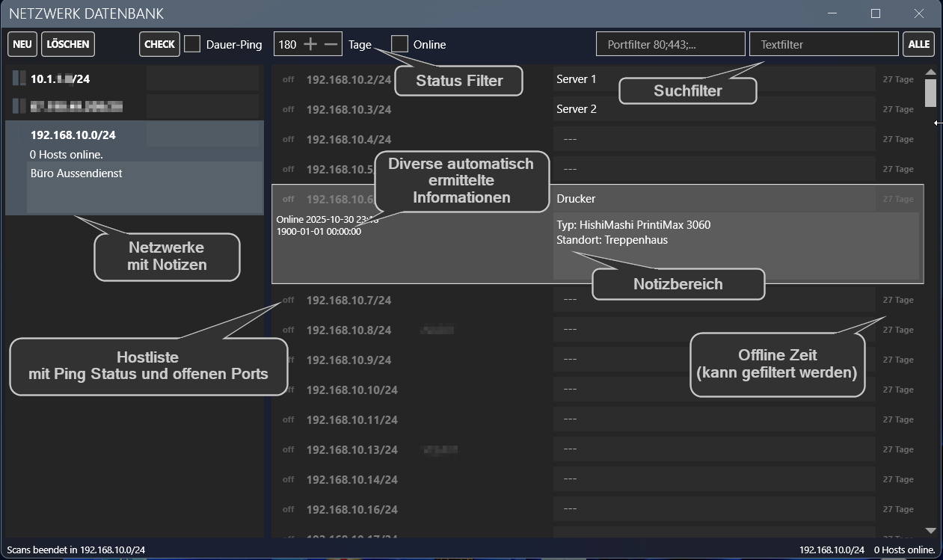Image resolution: width=943 pixels, height=560 pixels.
Task: Click the minus icon to decrease days
Action: [x=331, y=44]
